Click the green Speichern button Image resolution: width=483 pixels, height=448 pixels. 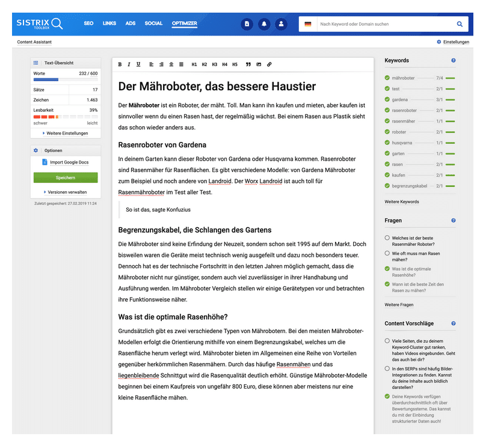click(x=66, y=177)
